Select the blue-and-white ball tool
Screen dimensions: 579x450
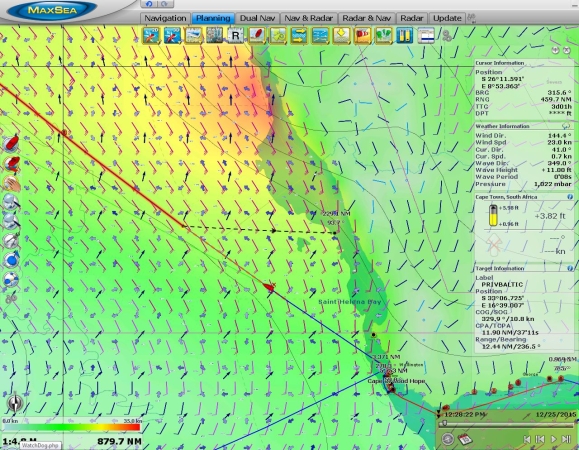click(11, 279)
